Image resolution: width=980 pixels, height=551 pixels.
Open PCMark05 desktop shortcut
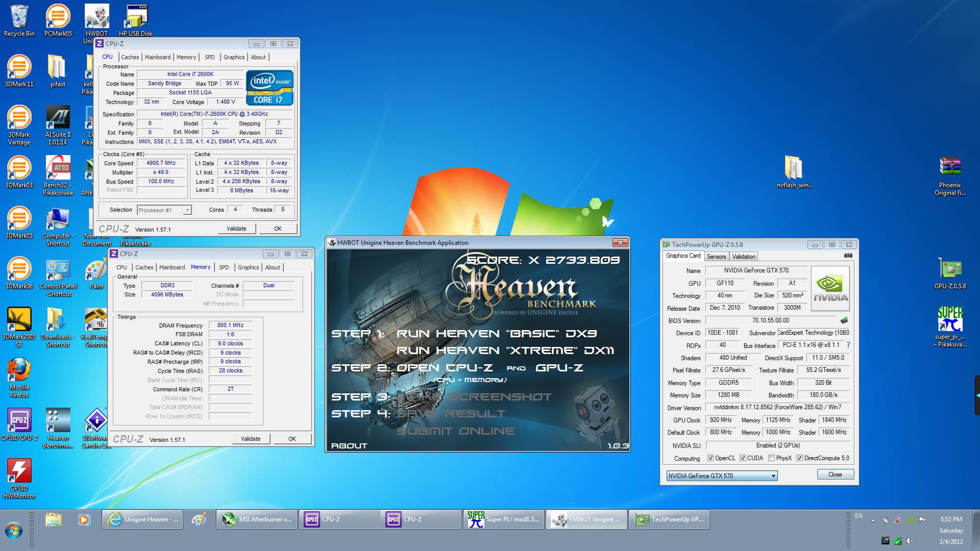click(x=58, y=20)
